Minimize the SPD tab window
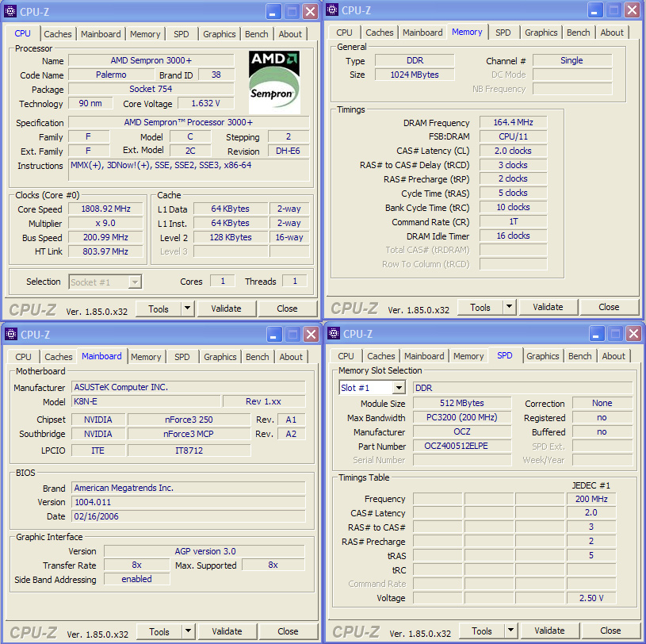 pos(596,334)
